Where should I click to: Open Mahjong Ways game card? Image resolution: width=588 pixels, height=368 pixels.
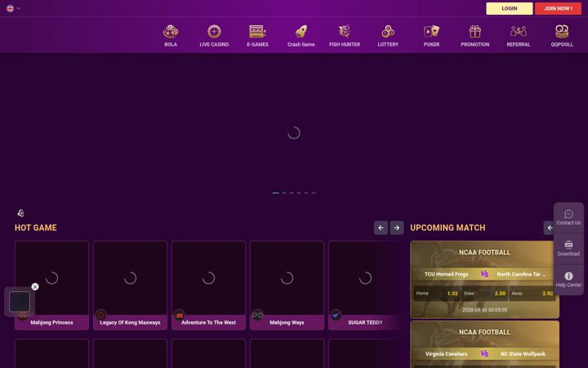(287, 285)
